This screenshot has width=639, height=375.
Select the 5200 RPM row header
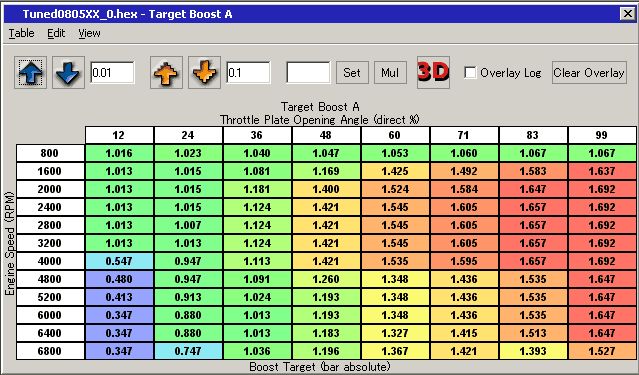click(x=50, y=297)
